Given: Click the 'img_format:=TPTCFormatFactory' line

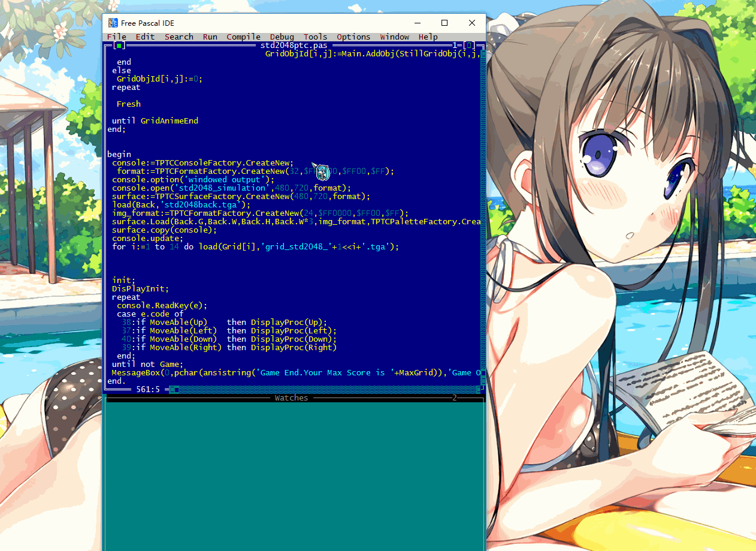Looking at the screenshot, I should (260, 213).
